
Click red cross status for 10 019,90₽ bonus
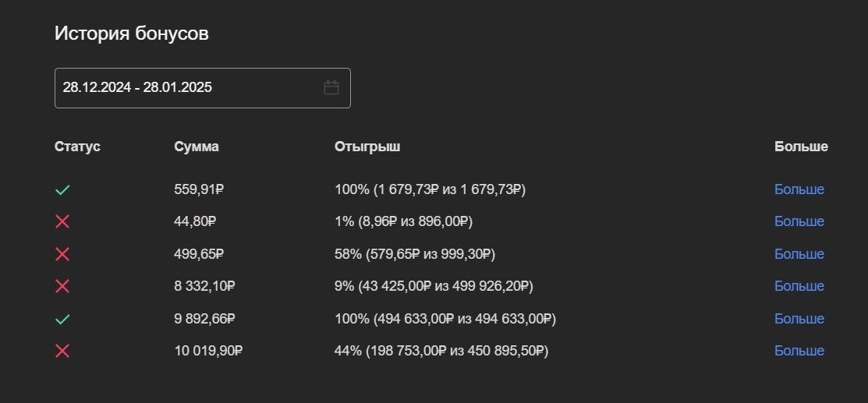[x=62, y=351]
